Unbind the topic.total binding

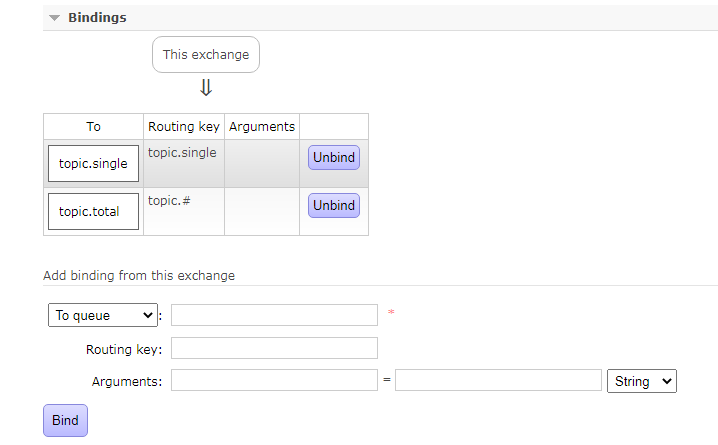[333, 205]
